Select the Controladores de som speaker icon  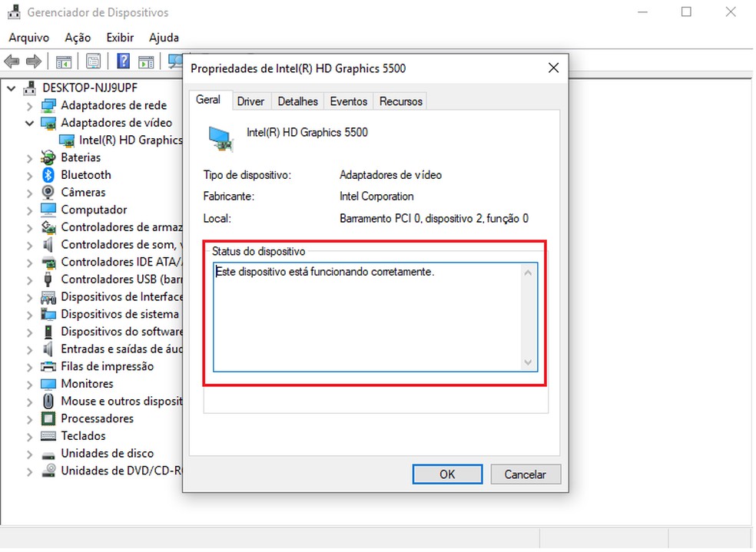(48, 245)
